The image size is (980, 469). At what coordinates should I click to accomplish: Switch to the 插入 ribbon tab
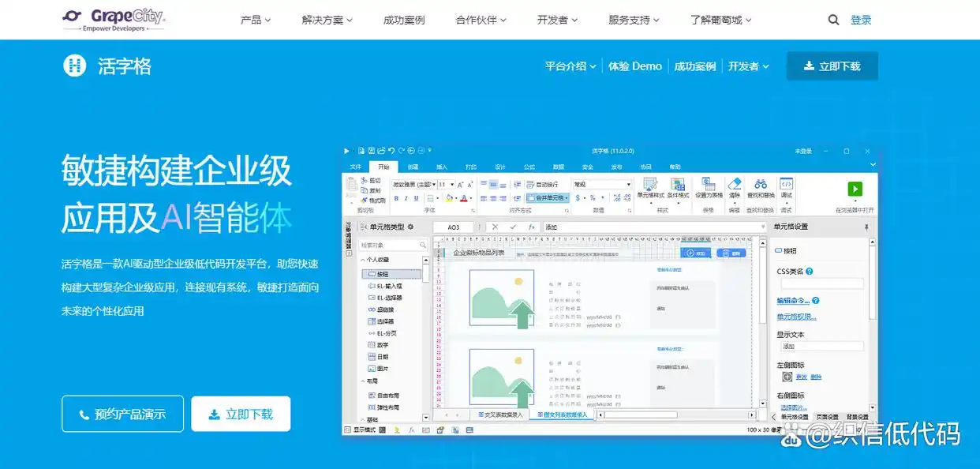440,167
